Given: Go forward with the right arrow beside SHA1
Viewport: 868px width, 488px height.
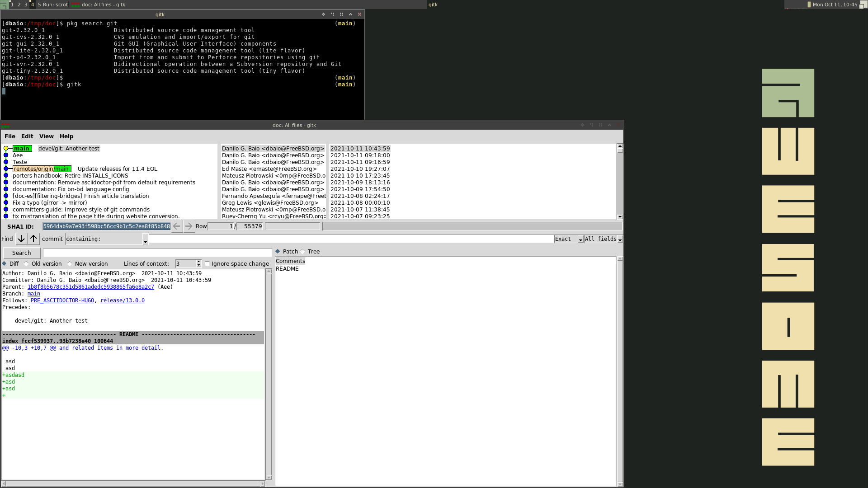Looking at the screenshot, I should pyautogui.click(x=189, y=226).
